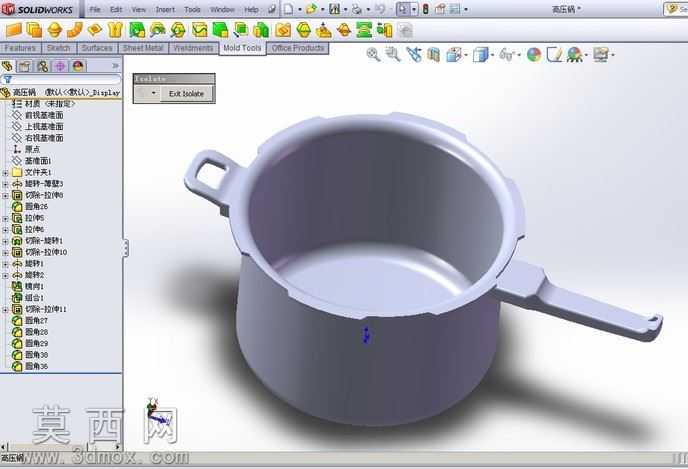
Task: Click the Section View icon
Action: (434, 55)
